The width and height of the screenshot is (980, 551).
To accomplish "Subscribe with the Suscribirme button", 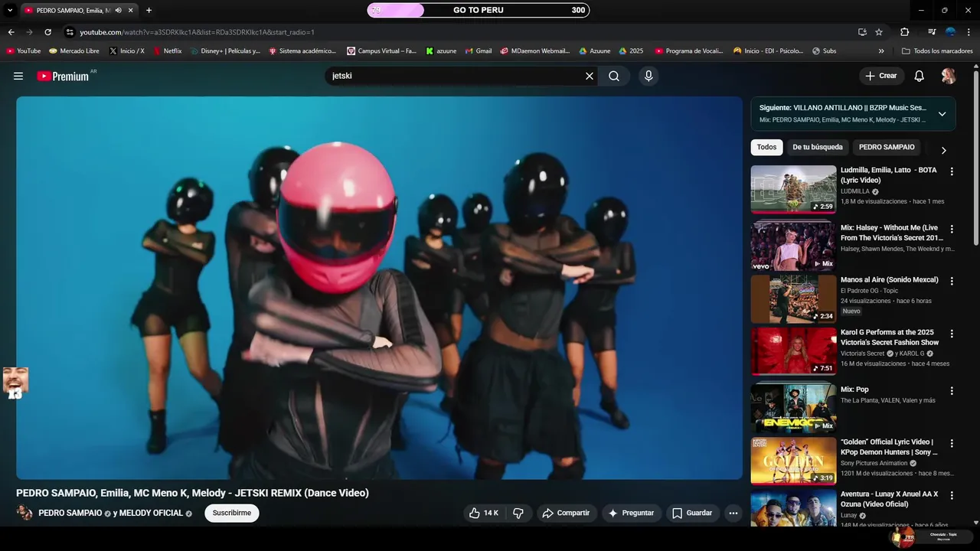I will pos(232,513).
